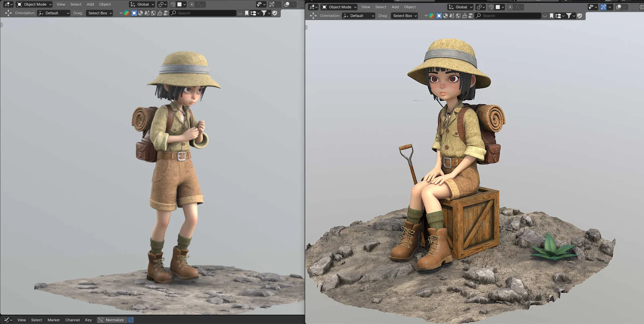This screenshot has width=644, height=324.
Task: Click third icon left of Search, left viewport
Action: (147, 13)
